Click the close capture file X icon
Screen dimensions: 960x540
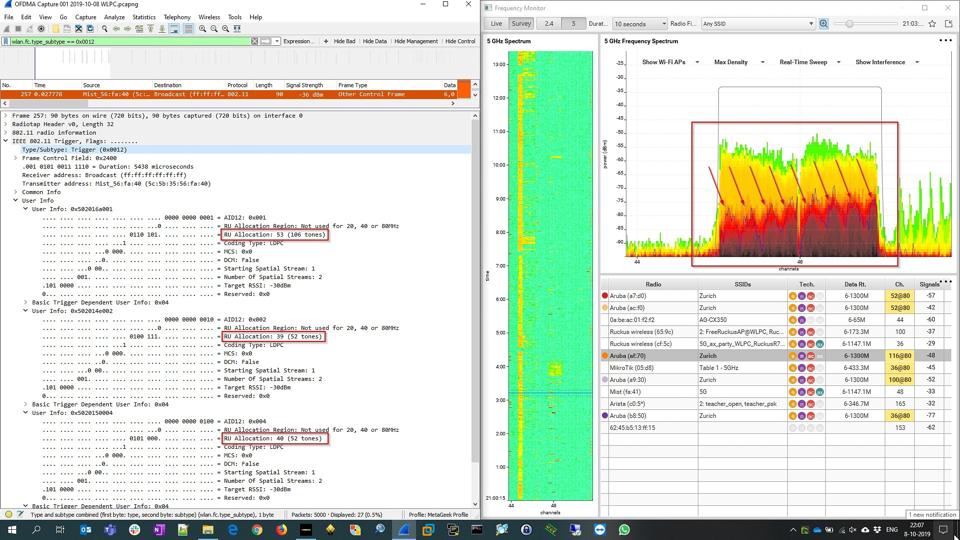[78, 29]
